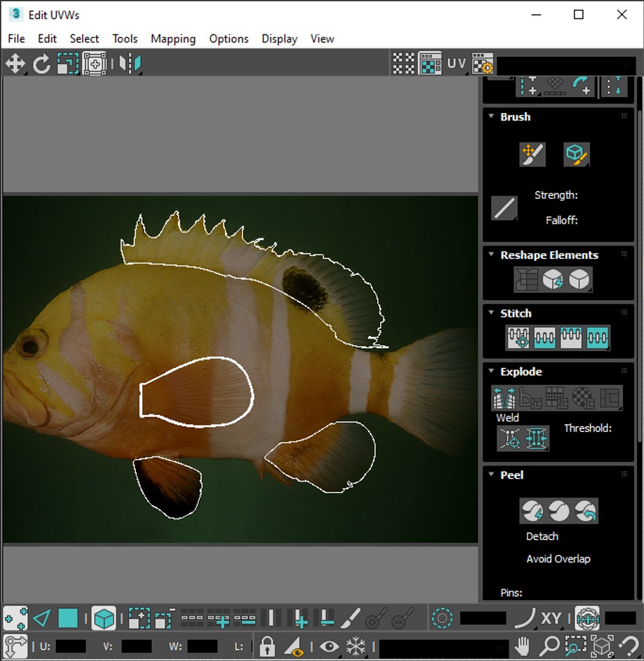The image size is (644, 661).
Task: Collapse the Peel rollout
Action: 492,474
